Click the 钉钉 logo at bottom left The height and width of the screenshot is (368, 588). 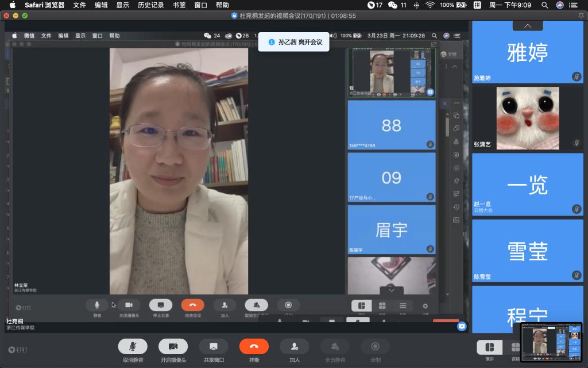(x=18, y=350)
